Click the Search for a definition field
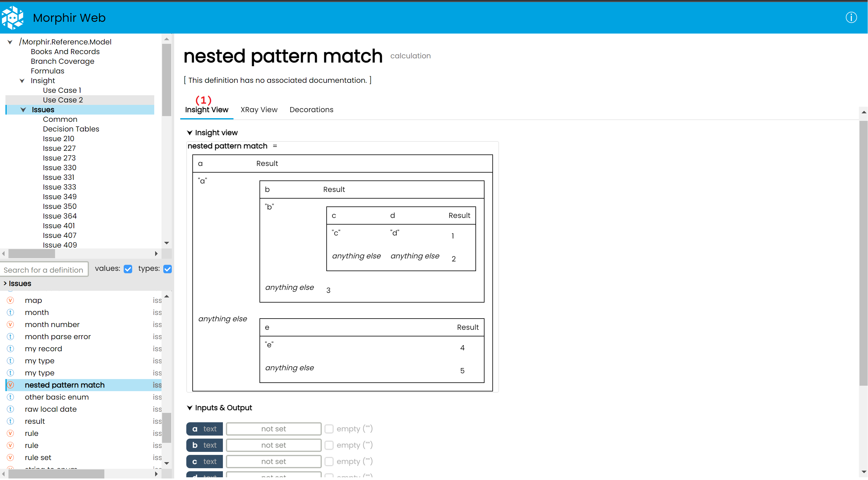 pos(44,270)
